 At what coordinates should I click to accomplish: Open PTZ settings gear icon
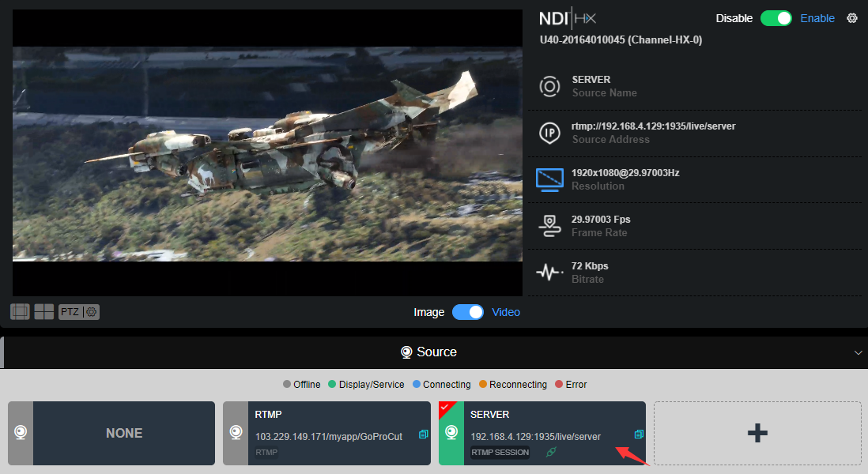point(92,312)
